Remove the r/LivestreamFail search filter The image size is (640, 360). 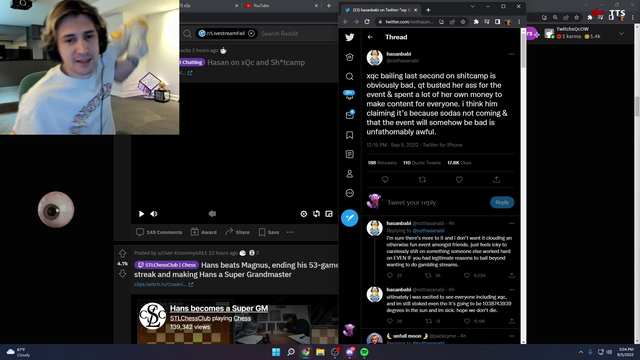(251, 33)
